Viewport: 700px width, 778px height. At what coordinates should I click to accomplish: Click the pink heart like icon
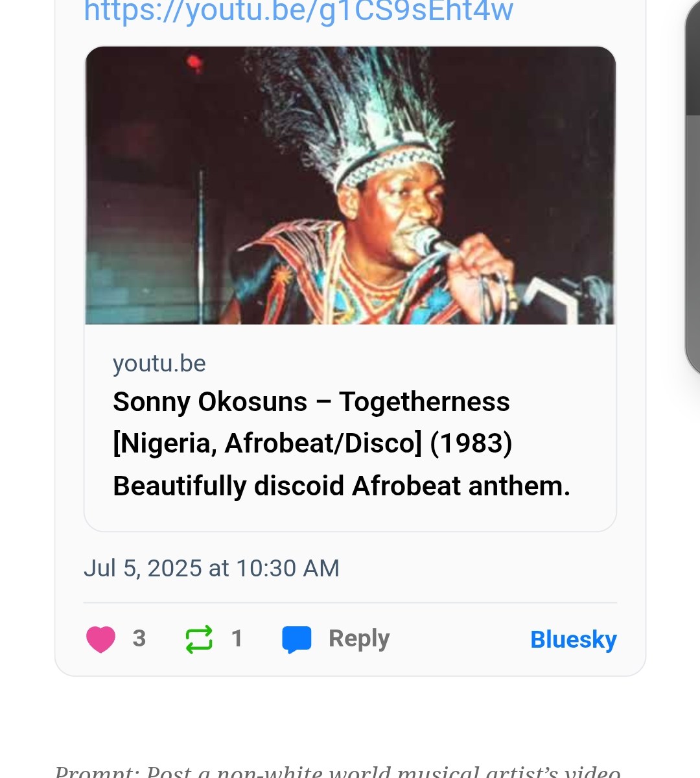coord(101,639)
